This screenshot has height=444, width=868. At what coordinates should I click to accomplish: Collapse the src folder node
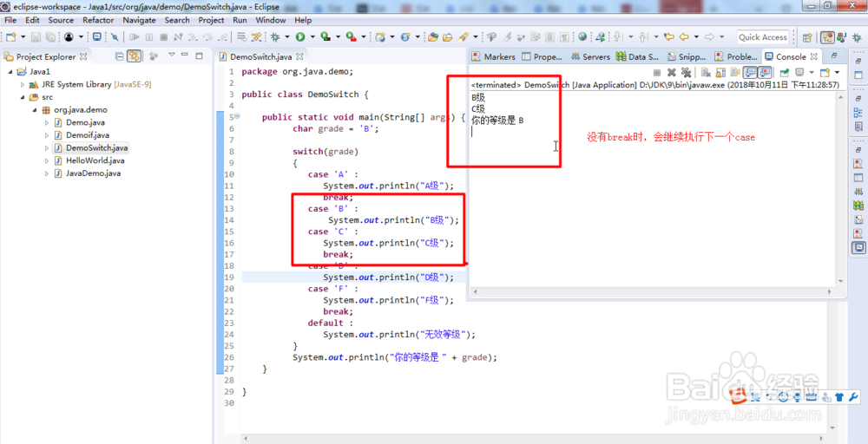(23, 97)
